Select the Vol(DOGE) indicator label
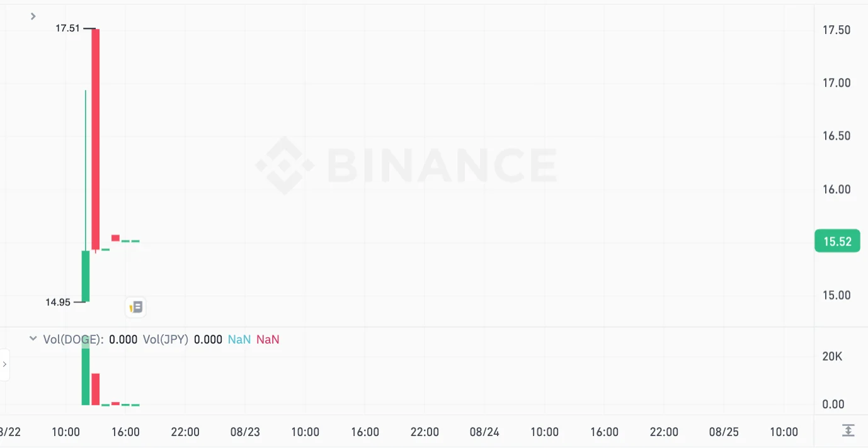Viewport: 868px width, 448px height. (72, 339)
